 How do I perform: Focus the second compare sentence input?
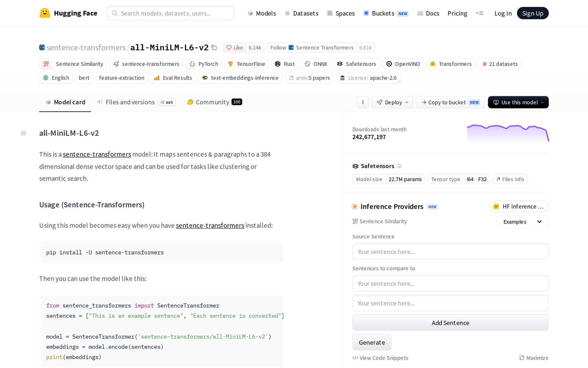pos(450,303)
